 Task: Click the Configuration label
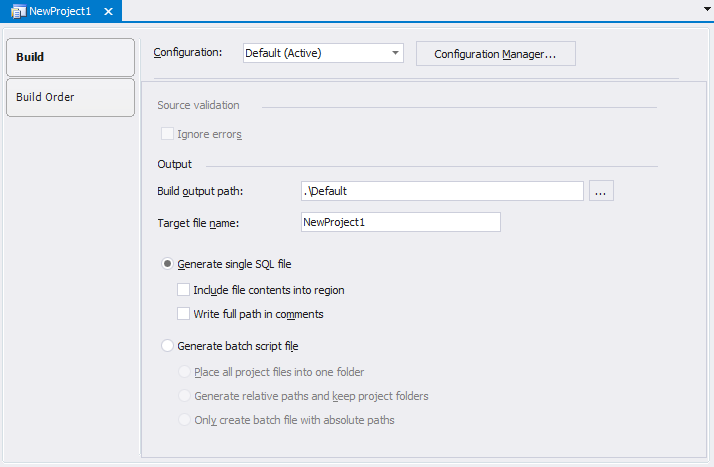[x=188, y=53]
